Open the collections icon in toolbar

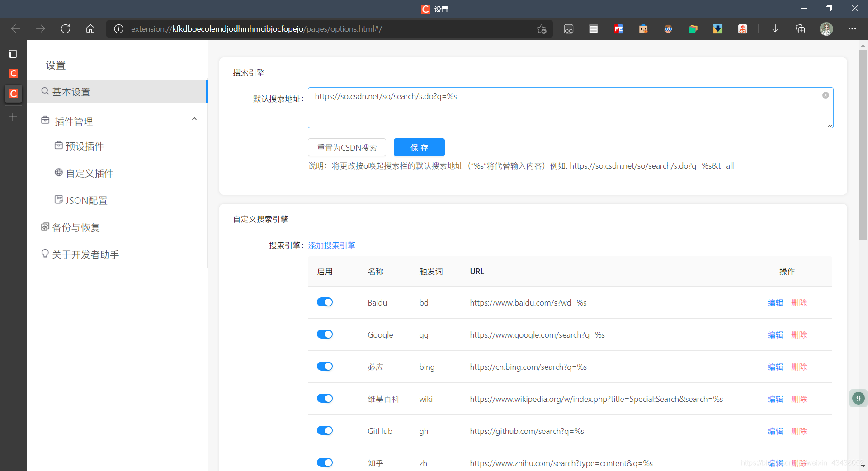[800, 29]
